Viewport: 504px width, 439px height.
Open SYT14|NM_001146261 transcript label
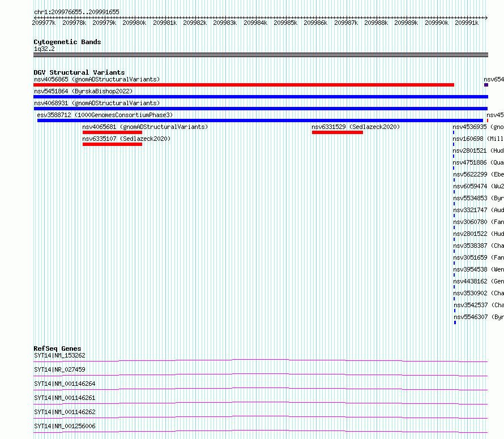coord(65,398)
